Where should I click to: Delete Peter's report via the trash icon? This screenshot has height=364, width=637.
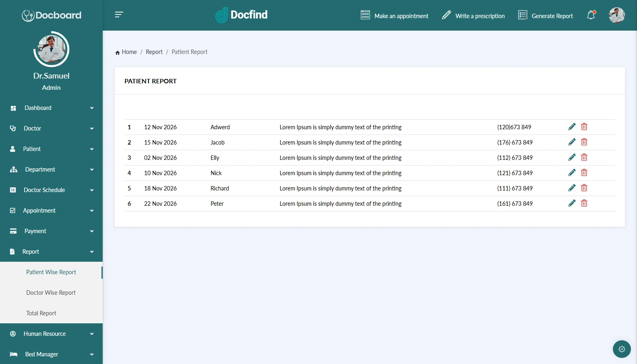pyautogui.click(x=584, y=203)
